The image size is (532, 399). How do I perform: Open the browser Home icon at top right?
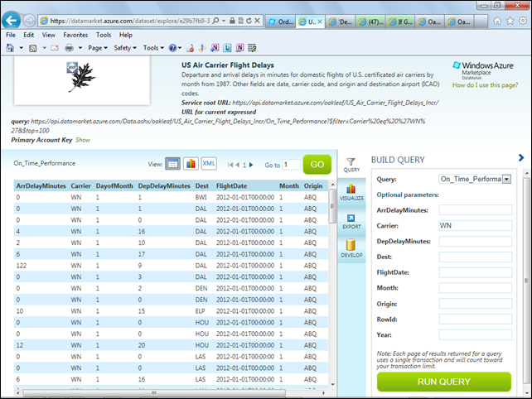[x=497, y=21]
